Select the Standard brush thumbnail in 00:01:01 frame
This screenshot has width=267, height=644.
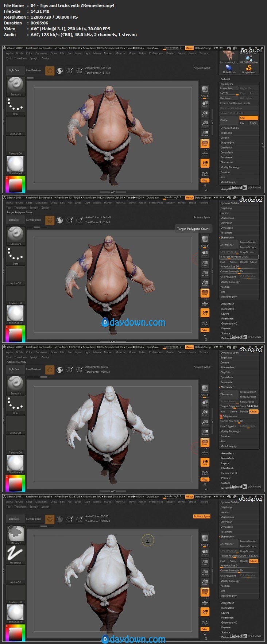click(15, 86)
